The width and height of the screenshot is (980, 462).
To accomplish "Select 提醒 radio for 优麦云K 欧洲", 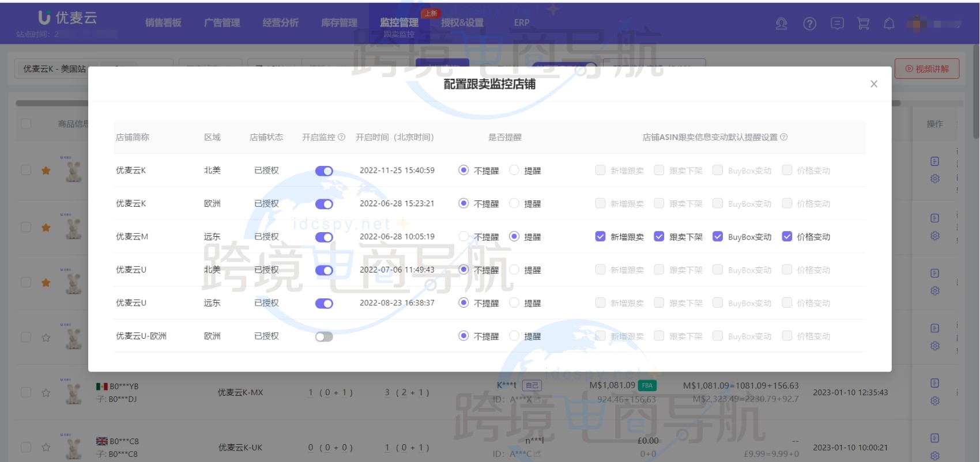I will (514, 203).
